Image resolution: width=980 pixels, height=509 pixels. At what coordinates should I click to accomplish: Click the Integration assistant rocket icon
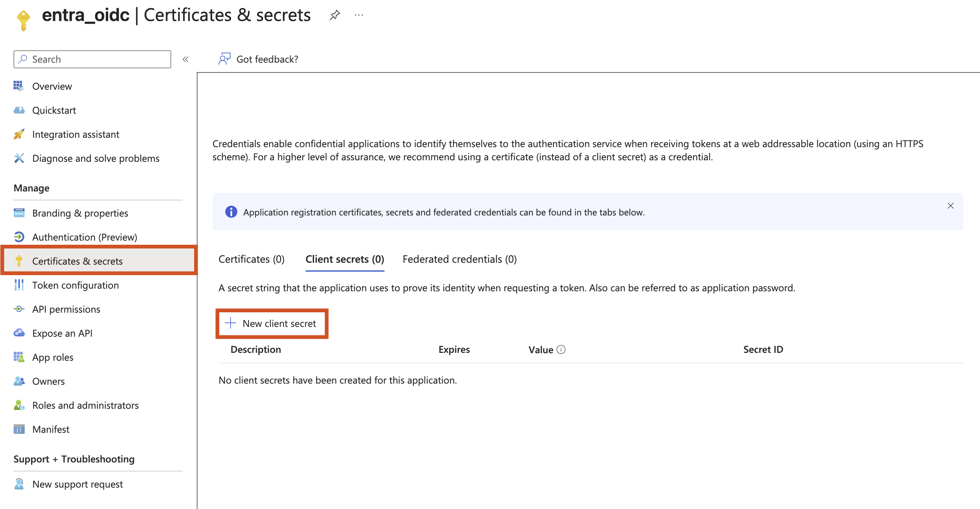point(19,134)
